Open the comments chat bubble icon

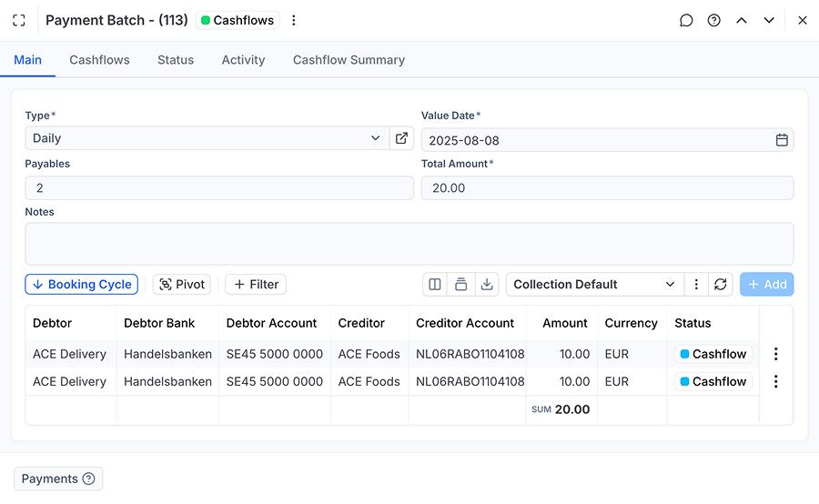686,20
